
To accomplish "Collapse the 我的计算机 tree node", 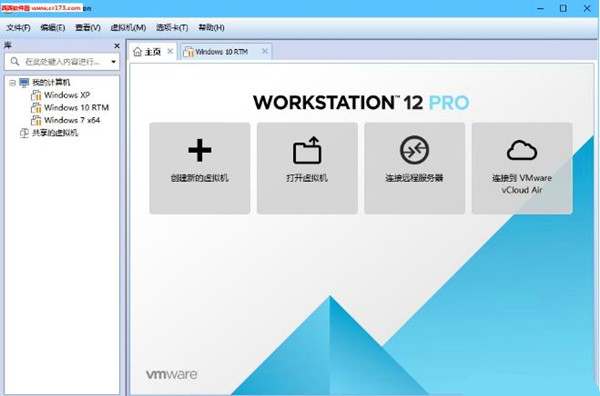I will [x=12, y=83].
